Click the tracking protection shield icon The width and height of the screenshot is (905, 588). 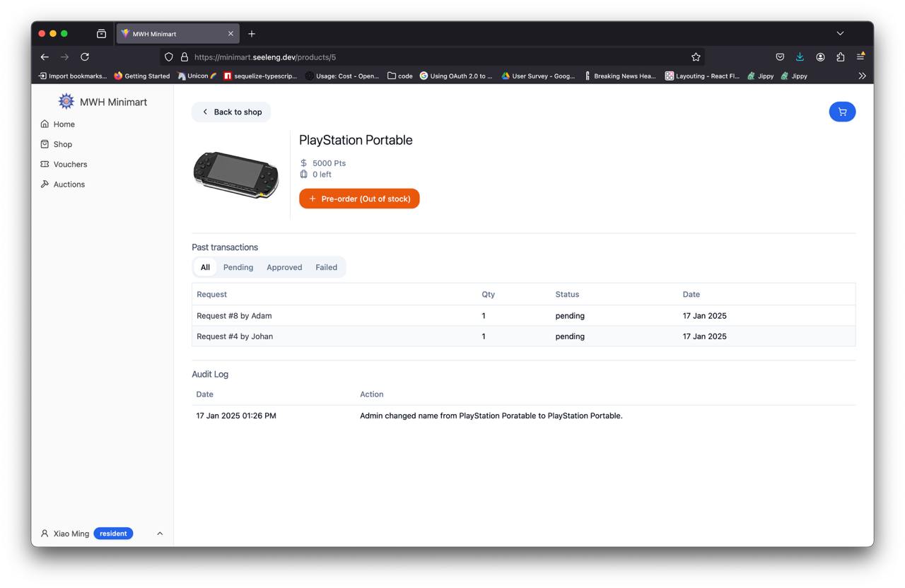168,57
